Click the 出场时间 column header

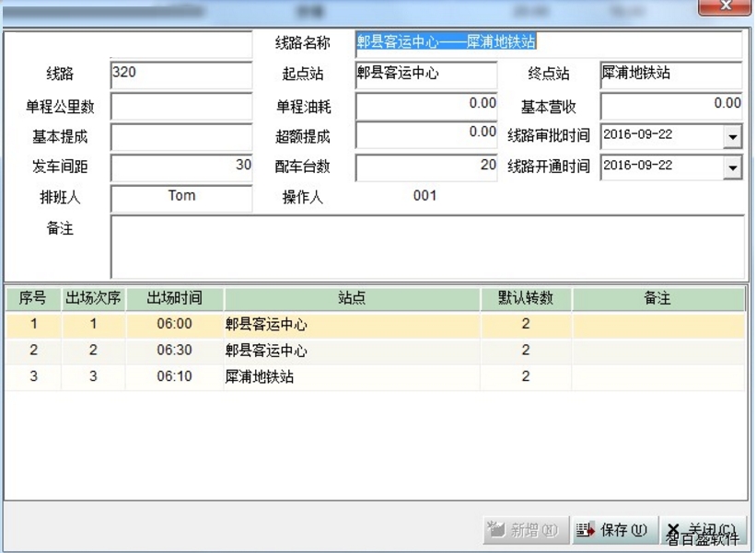(175, 299)
